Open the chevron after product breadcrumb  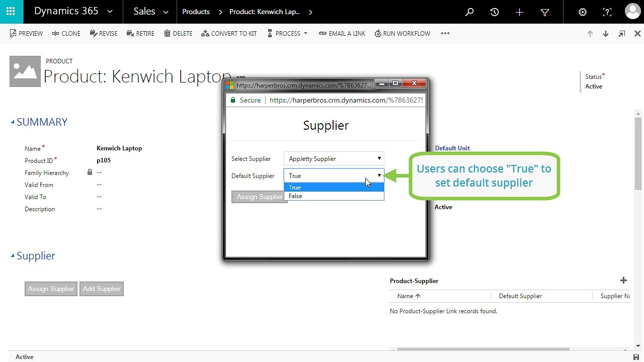[310, 12]
